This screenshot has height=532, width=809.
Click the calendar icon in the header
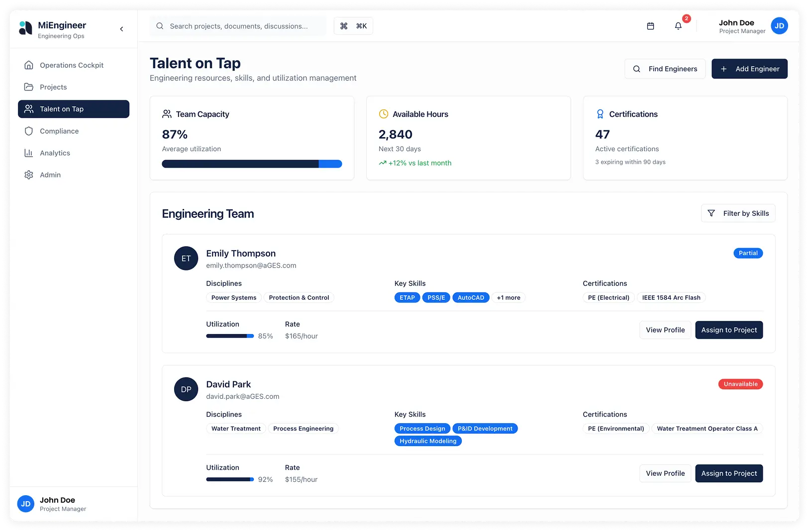tap(650, 26)
